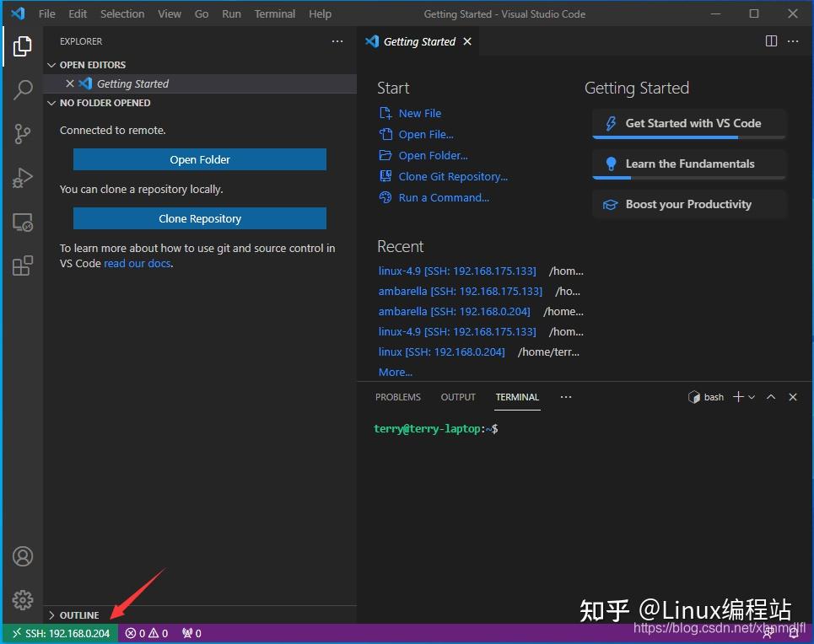Toggle the split editor layout icon
Viewport: 814px width, 644px height.
pos(771,40)
